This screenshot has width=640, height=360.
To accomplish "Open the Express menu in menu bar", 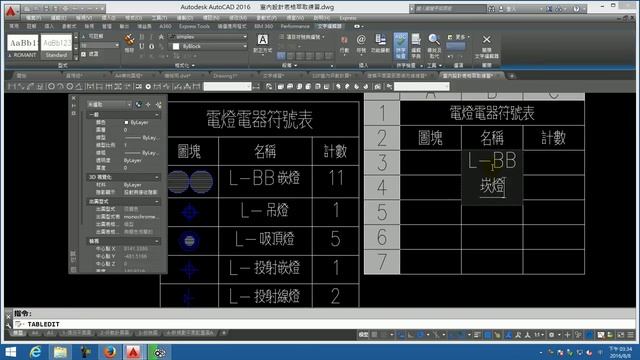I will click(347, 18).
